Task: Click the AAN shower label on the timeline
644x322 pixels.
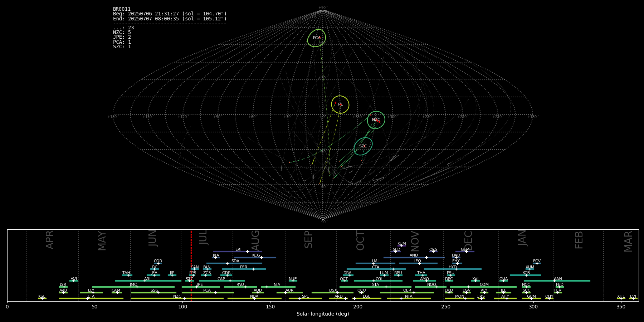Action: (558, 279)
